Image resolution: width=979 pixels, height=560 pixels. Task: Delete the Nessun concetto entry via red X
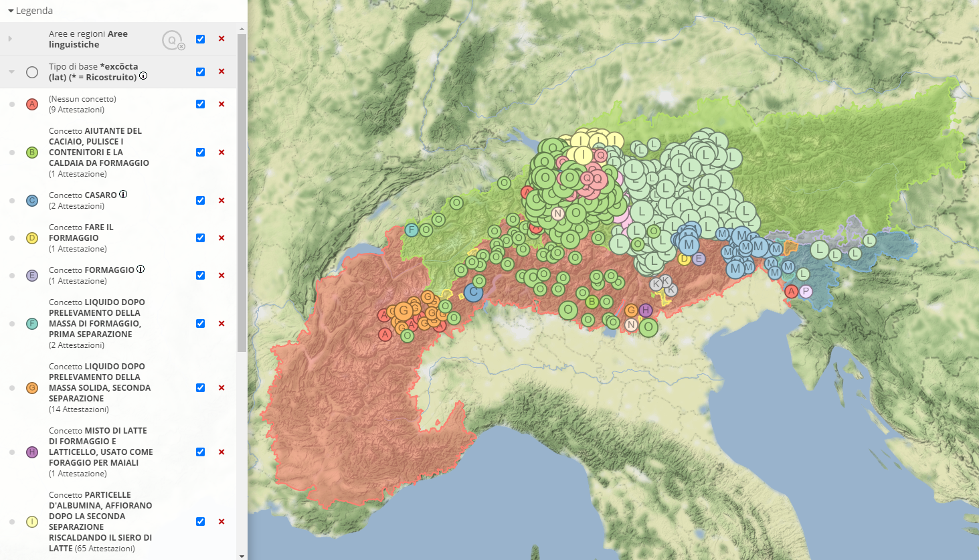tap(221, 104)
